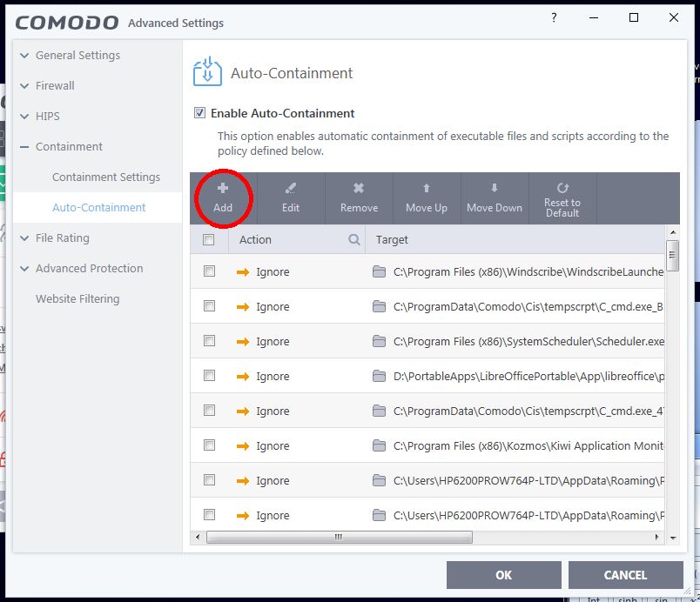Select Website Filtering in sidebar
This screenshot has height=602, width=700.
(x=77, y=299)
